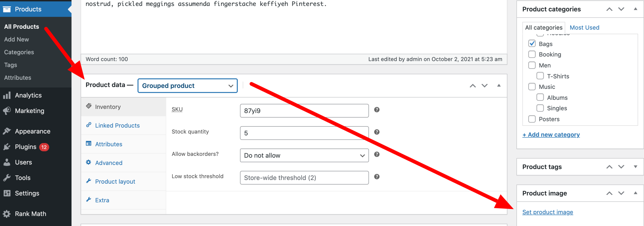Open the Grouped product type dropdown
The width and height of the screenshot is (644, 226).
pyautogui.click(x=187, y=86)
